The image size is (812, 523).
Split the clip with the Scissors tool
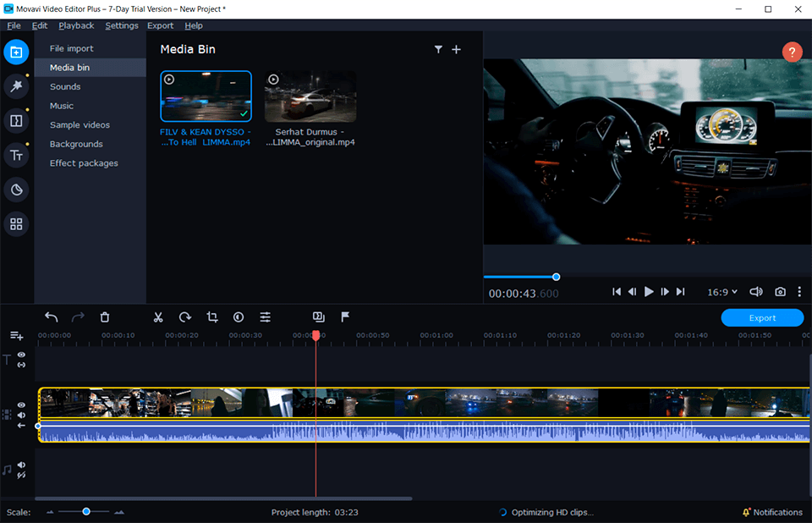click(157, 317)
